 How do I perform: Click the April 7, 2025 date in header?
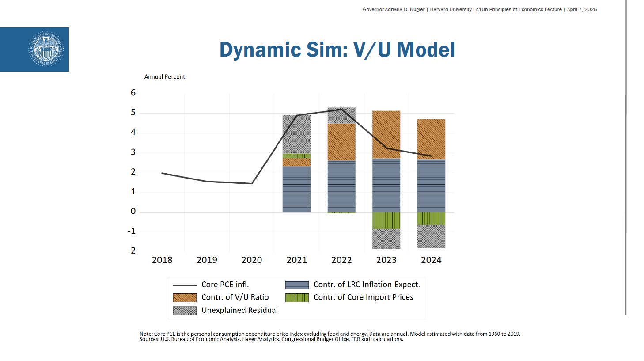[582, 9]
